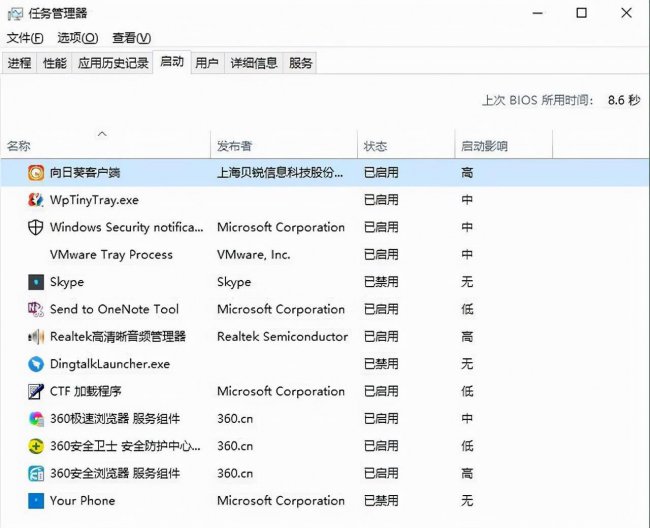
Task: Sort by the 名称 column header
Action: tap(106, 144)
